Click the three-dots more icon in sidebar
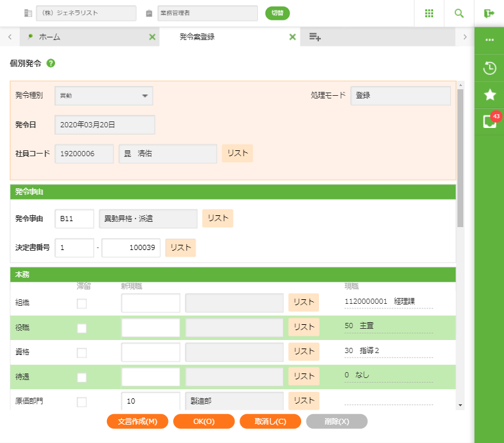504x443 pixels. (x=489, y=40)
